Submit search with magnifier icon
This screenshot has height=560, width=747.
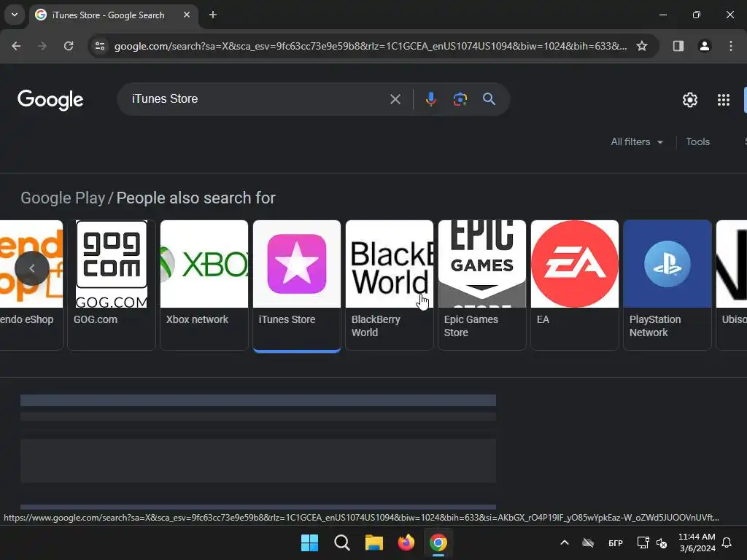pyautogui.click(x=489, y=99)
